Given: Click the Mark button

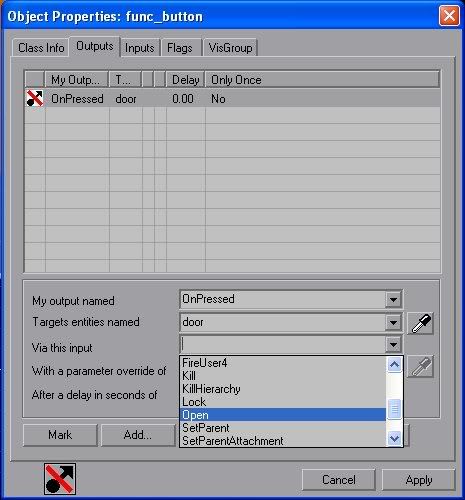Looking at the screenshot, I should 60,435.
